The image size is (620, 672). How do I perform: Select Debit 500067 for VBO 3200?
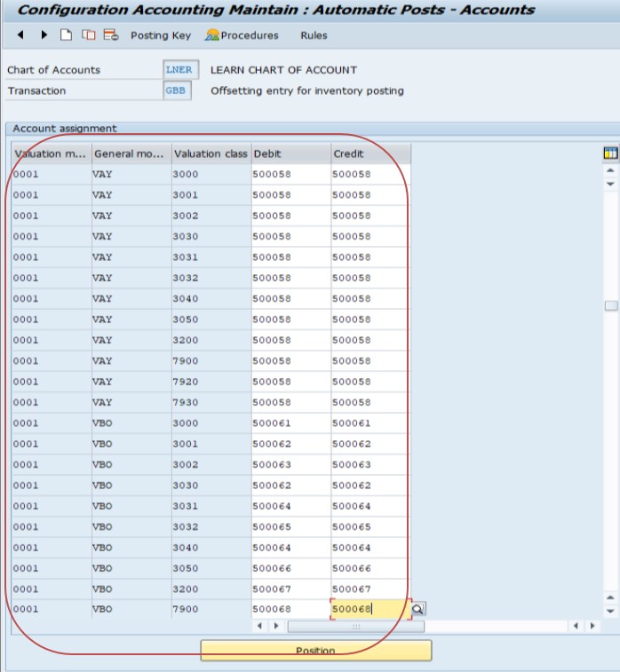pyautogui.click(x=291, y=589)
